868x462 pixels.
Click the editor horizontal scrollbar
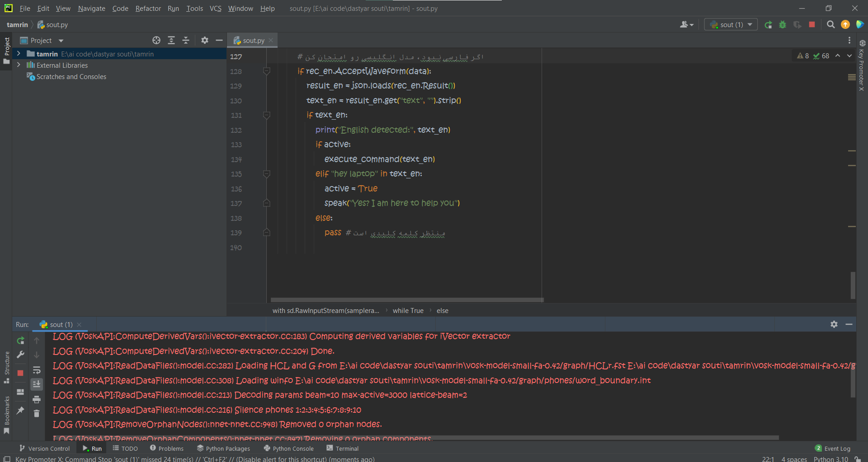pyautogui.click(x=407, y=300)
